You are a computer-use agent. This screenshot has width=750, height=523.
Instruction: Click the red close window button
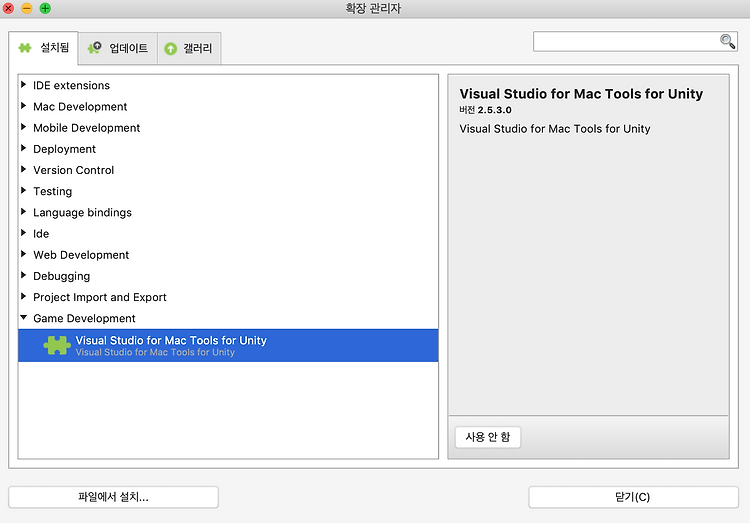click(x=8, y=8)
